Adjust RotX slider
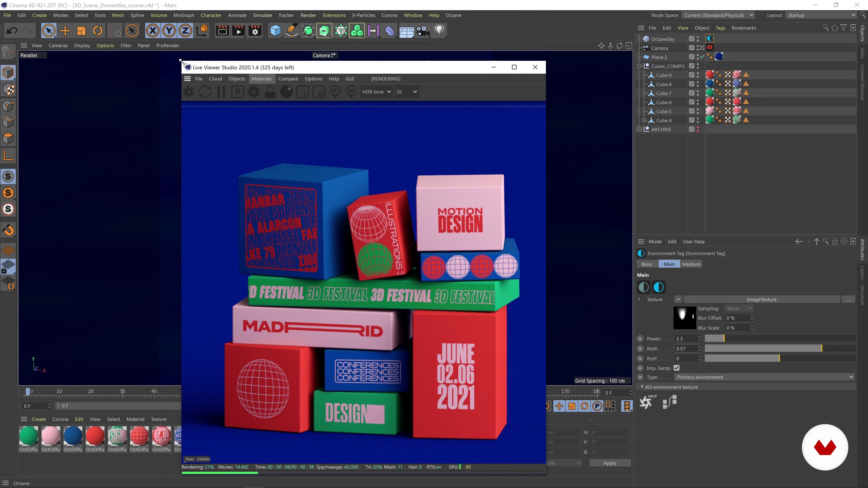Viewport: 868px width, 488px height. point(780,349)
